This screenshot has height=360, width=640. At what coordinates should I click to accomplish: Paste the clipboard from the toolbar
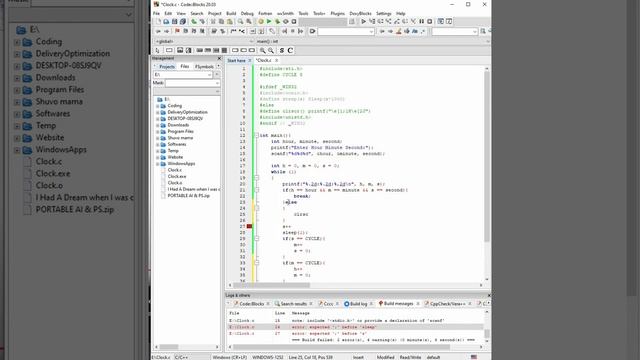coord(229,22)
